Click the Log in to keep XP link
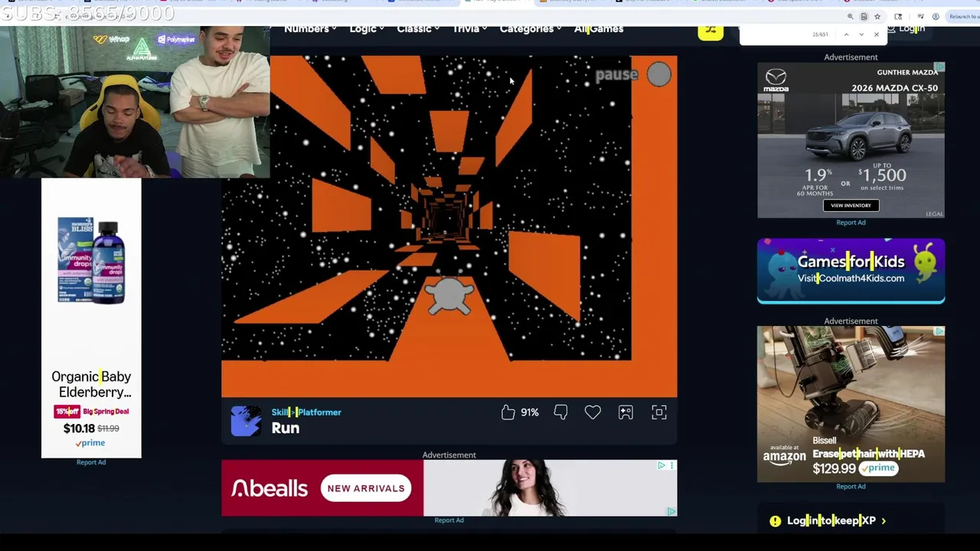Screen dimensions: 980x551 coord(831,520)
